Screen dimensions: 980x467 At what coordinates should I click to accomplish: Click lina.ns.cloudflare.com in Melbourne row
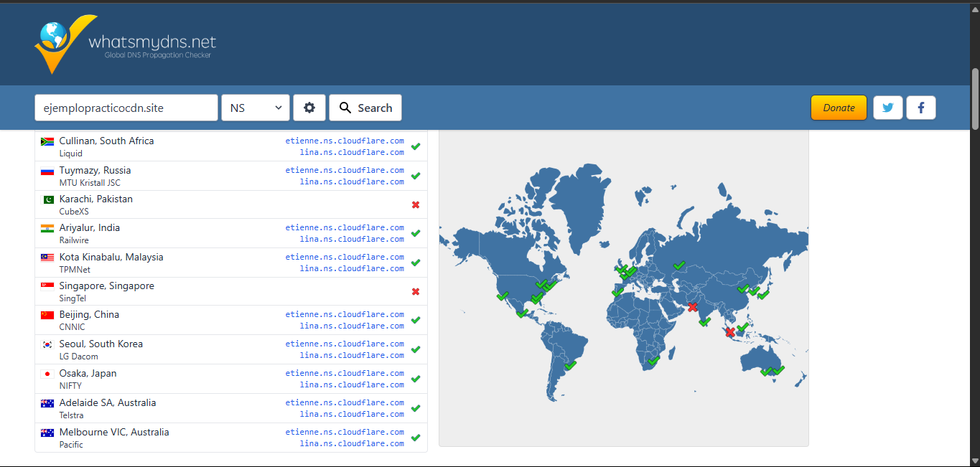point(352,443)
